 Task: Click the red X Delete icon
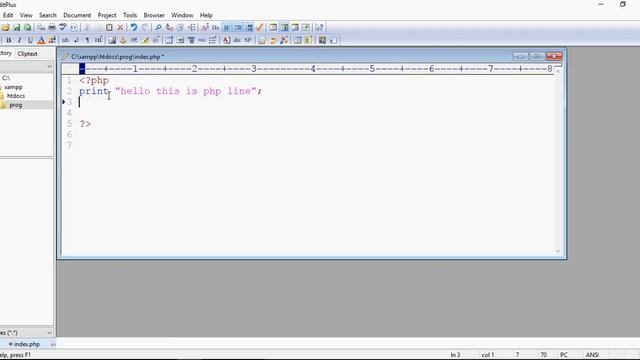pos(120,27)
